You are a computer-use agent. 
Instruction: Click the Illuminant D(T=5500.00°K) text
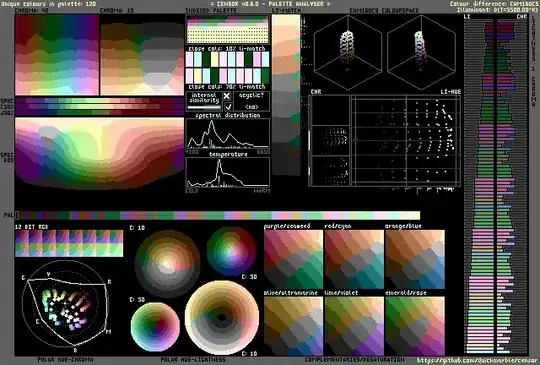498,10
